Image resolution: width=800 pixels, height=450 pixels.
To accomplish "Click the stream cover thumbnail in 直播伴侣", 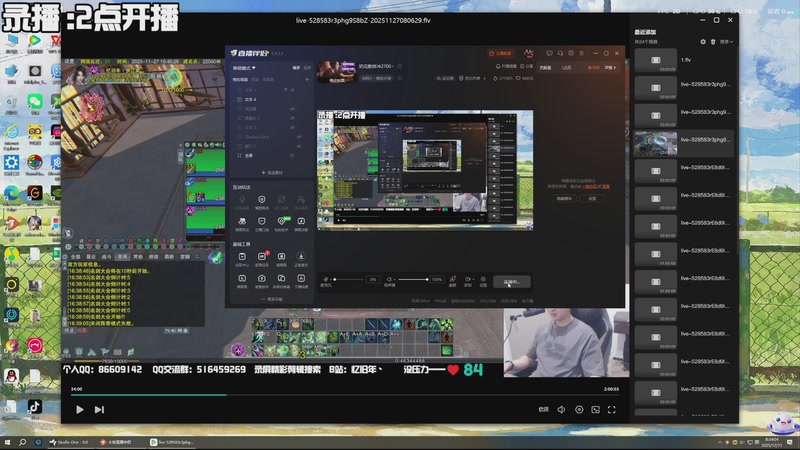I will pos(336,72).
